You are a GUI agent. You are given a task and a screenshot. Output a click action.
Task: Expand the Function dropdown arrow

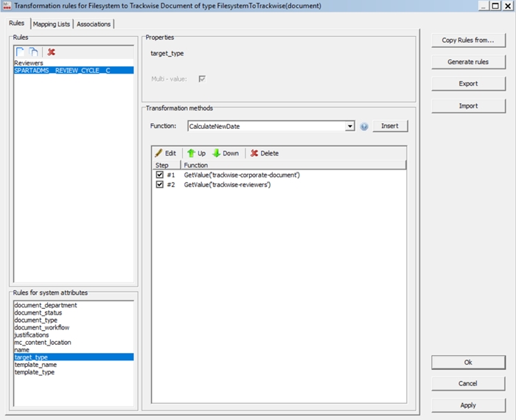[x=350, y=126]
